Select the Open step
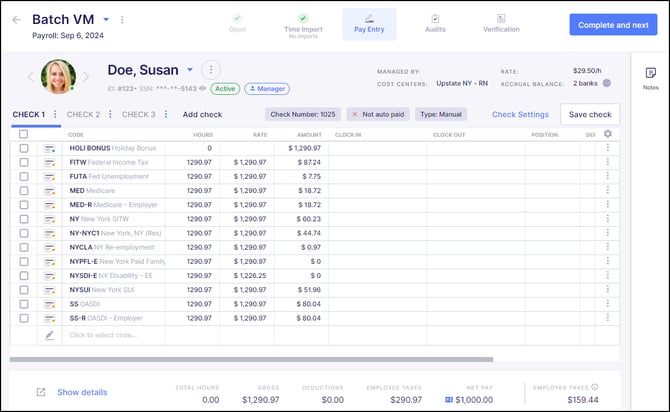This screenshot has width=670, height=412. click(237, 24)
